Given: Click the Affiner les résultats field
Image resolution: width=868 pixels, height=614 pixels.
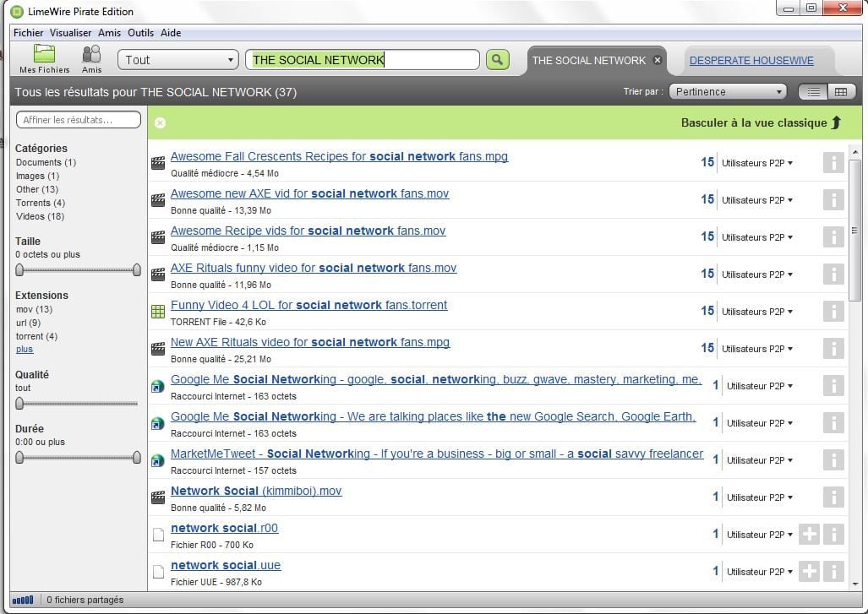Looking at the screenshot, I should pos(78,120).
